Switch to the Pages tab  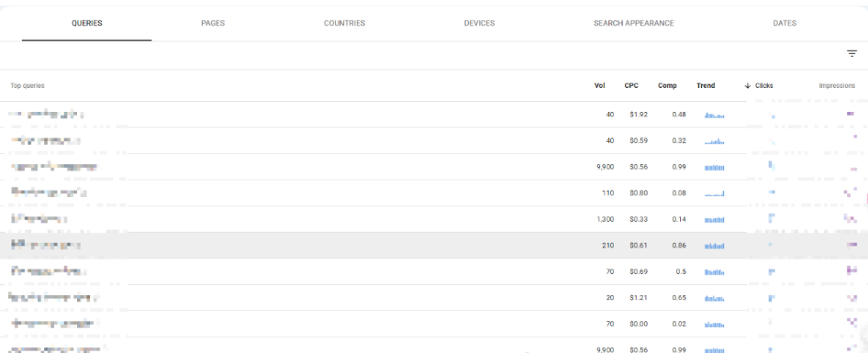(213, 23)
